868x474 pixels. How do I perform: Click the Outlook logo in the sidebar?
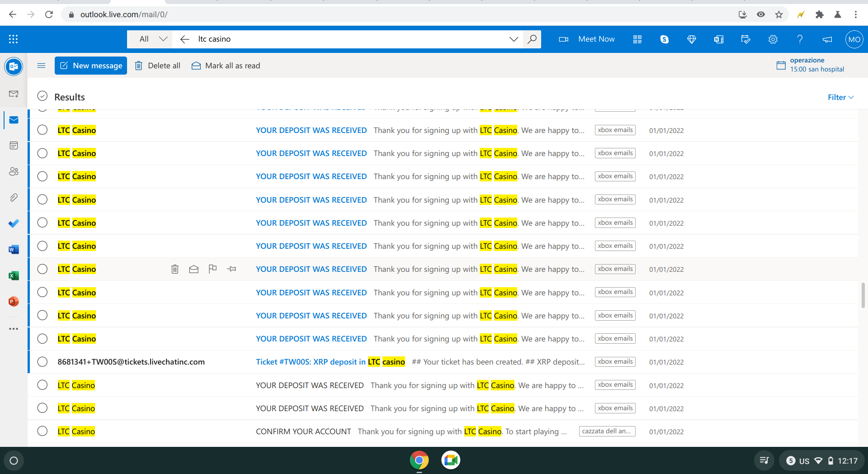click(x=14, y=66)
